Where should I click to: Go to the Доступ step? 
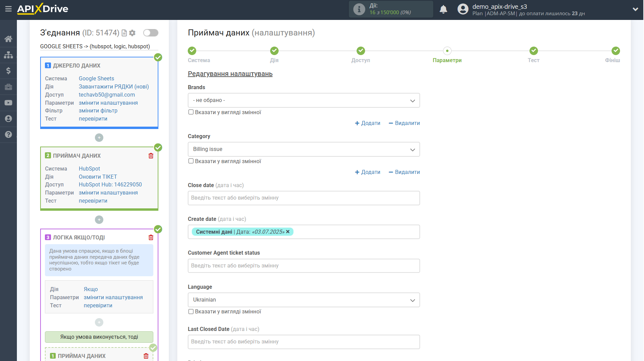[x=361, y=51]
